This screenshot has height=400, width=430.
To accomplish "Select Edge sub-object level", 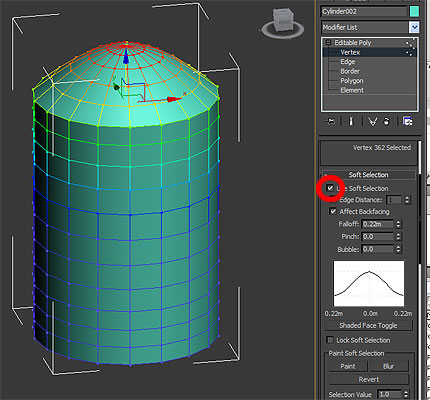I will click(x=348, y=62).
